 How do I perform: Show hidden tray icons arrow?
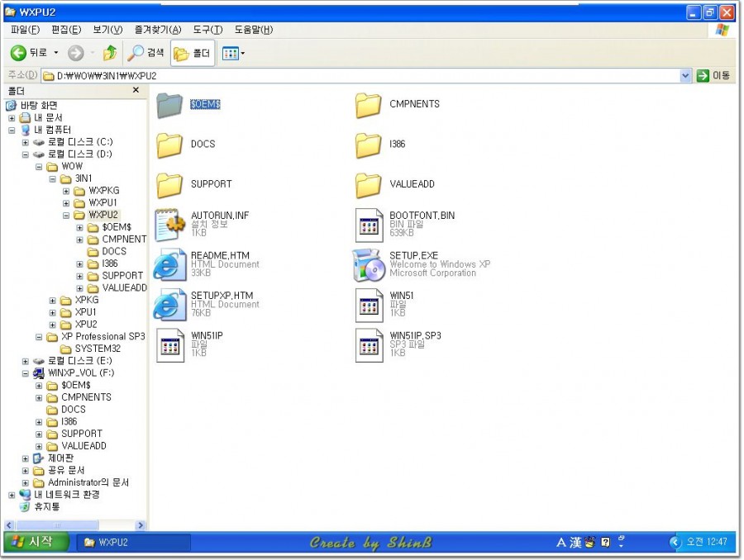(675, 542)
